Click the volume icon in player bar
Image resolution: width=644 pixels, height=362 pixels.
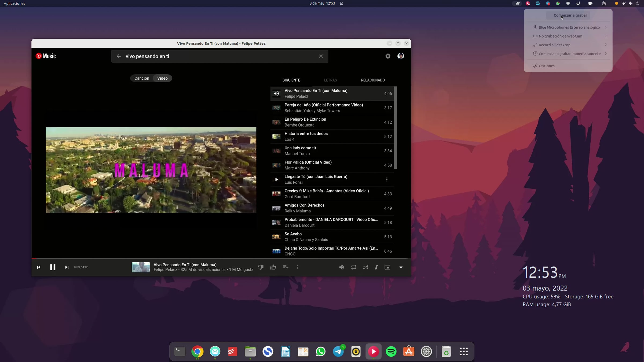(x=342, y=267)
